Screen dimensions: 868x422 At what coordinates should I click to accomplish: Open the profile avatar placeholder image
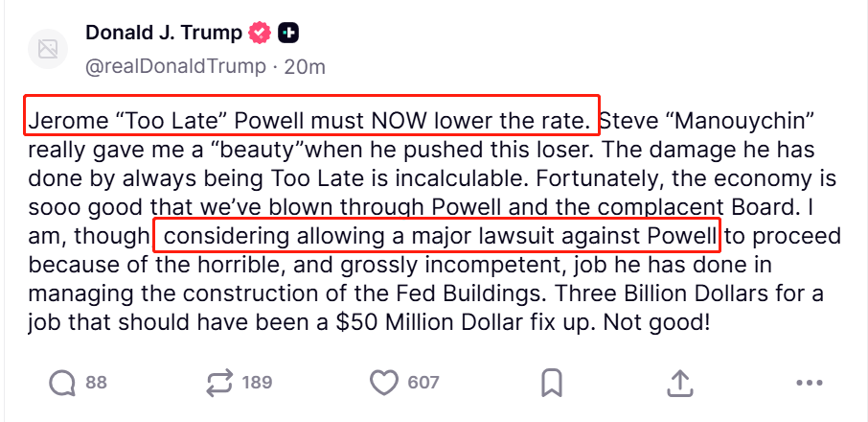(47, 48)
